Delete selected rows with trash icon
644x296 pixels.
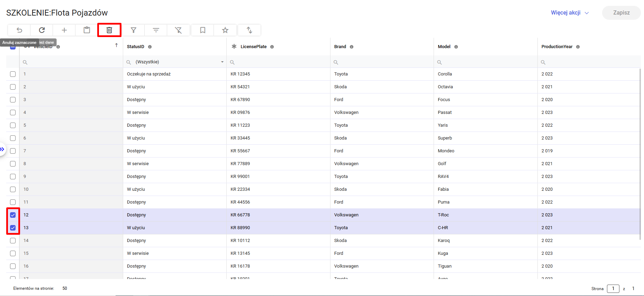pyautogui.click(x=109, y=30)
